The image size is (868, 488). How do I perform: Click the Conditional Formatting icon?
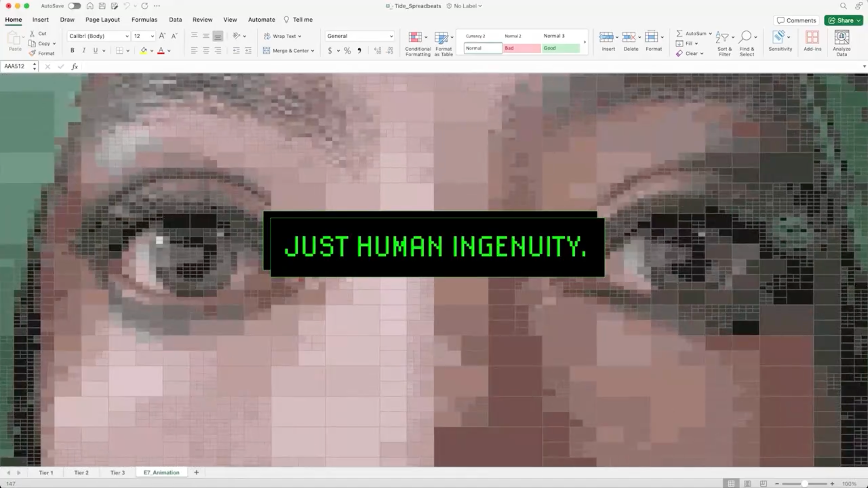pos(415,38)
